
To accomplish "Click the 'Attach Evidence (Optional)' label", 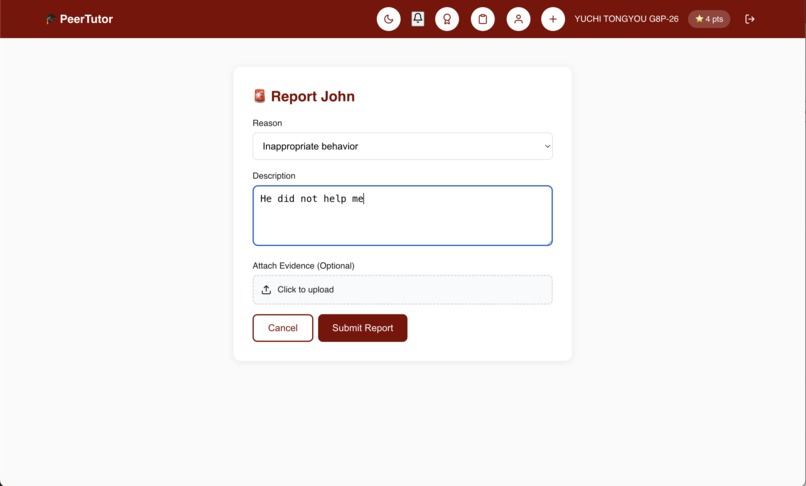I will 303,266.
